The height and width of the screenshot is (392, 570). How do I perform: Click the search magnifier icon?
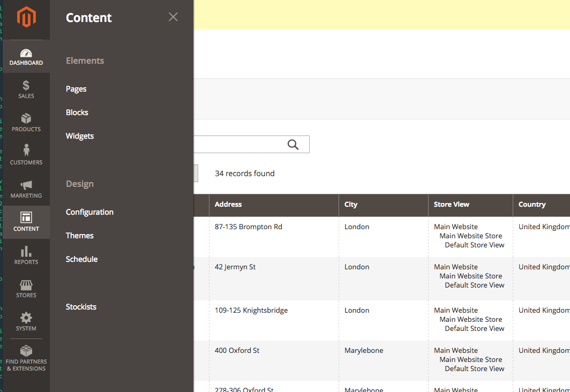pos(293,145)
